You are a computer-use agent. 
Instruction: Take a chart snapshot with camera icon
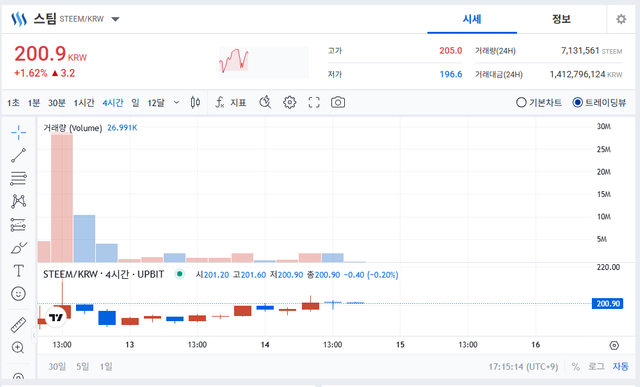pos(338,102)
